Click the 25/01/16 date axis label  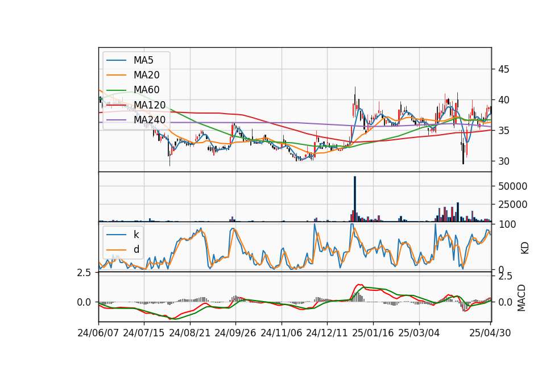pos(373,333)
